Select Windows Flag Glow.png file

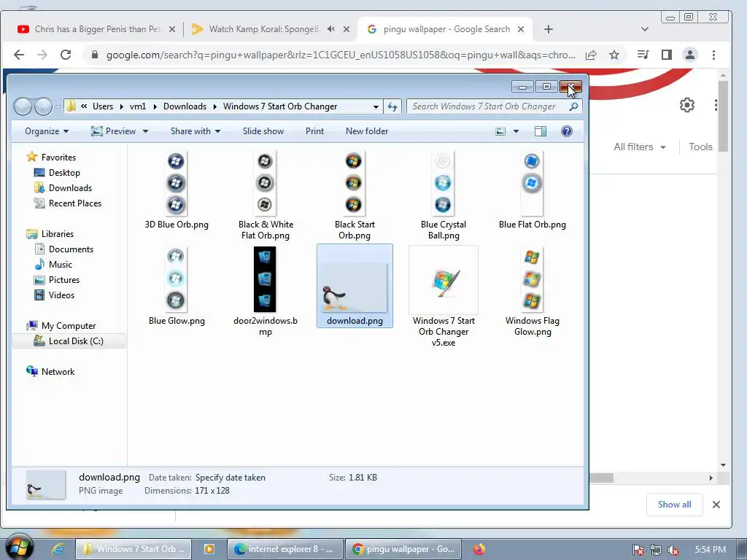click(532, 292)
